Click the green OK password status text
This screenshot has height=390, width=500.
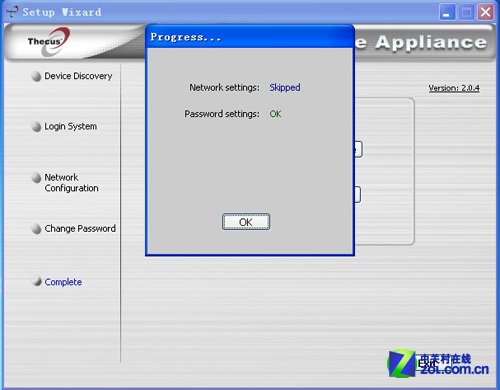[x=275, y=114]
